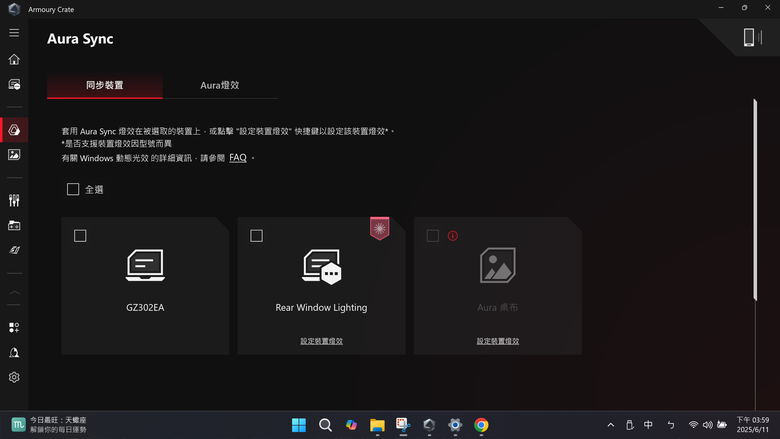
Task: Go to Home via sidebar icon
Action: [14, 59]
